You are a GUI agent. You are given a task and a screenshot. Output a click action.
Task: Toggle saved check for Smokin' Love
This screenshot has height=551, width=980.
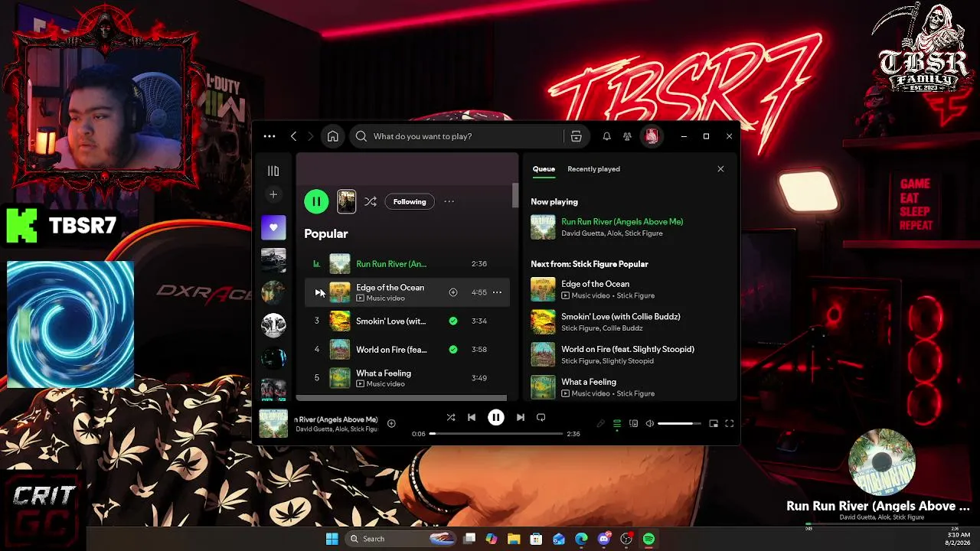tap(453, 321)
